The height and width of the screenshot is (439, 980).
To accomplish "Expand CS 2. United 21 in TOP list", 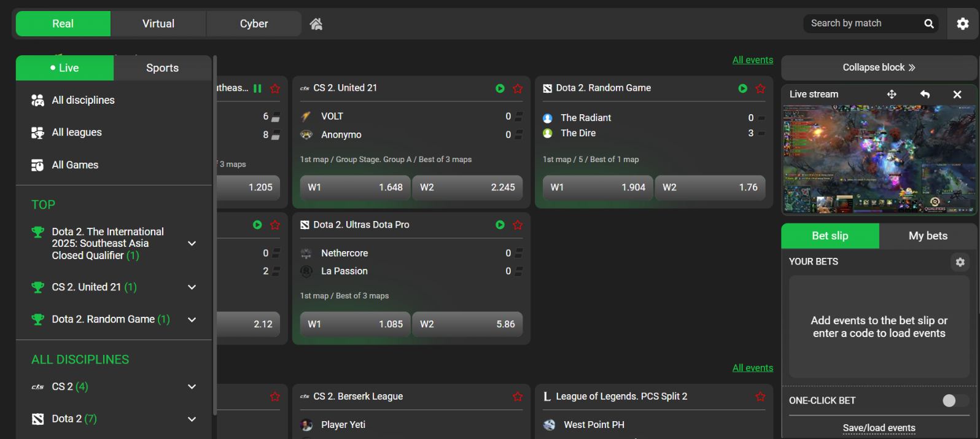I will pyautogui.click(x=192, y=287).
